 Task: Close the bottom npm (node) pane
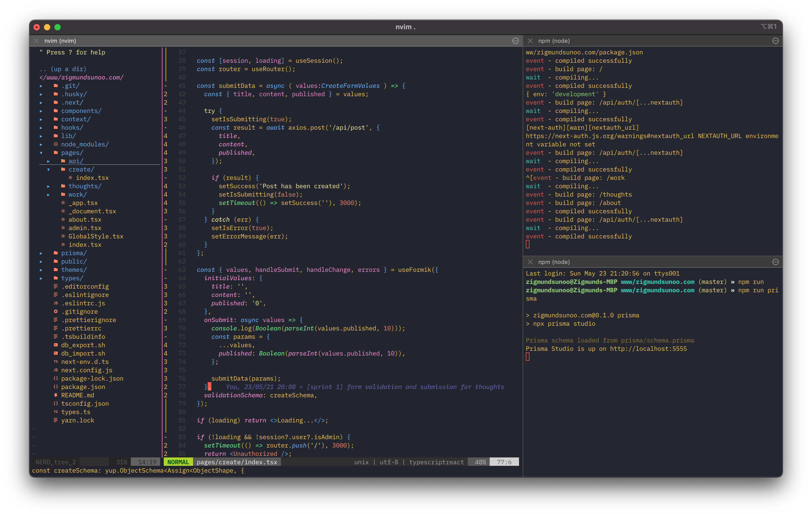[530, 262]
